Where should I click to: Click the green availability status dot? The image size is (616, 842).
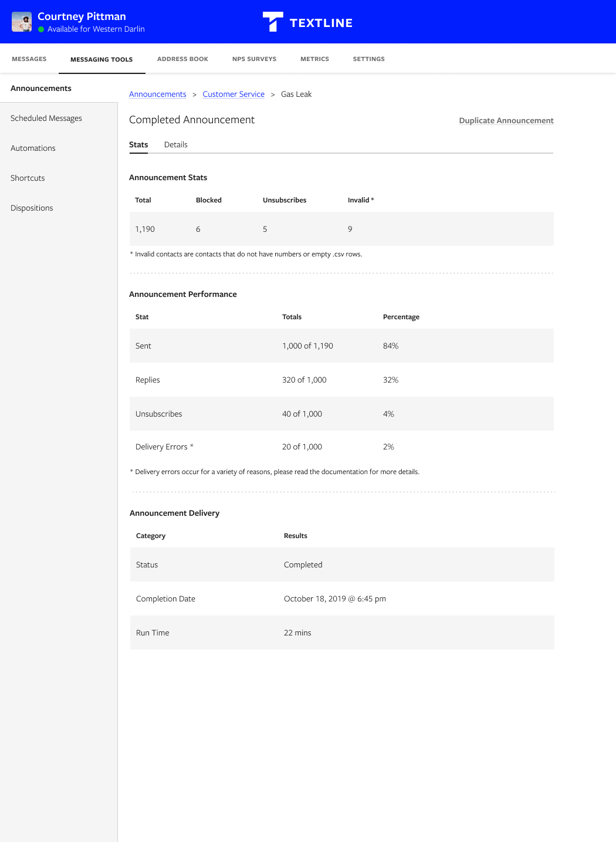coord(41,29)
